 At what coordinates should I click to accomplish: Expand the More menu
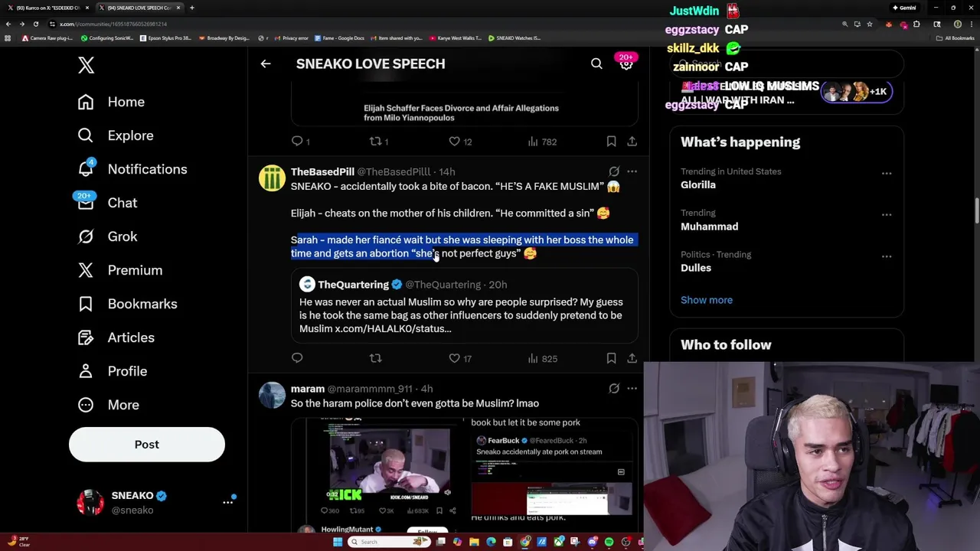pos(108,405)
